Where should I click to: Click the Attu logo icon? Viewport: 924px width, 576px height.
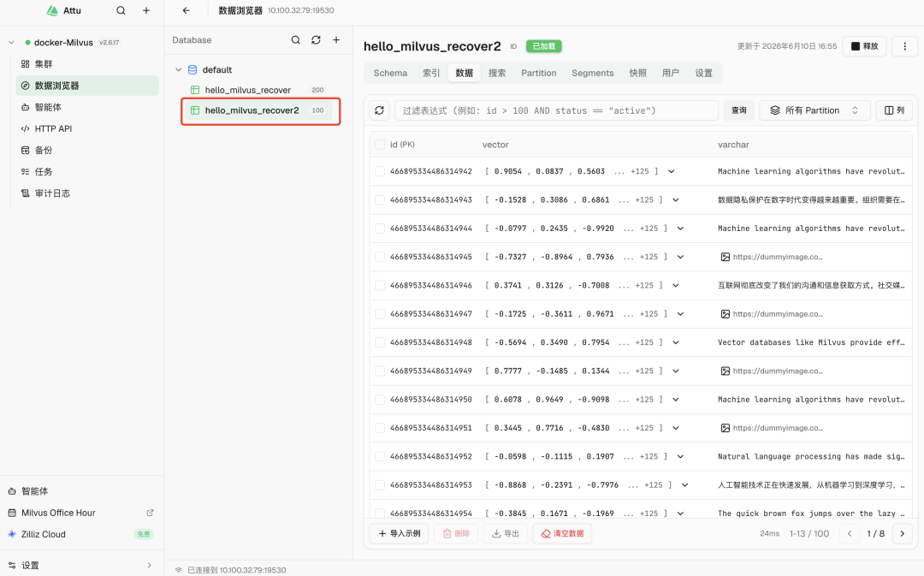pos(52,10)
